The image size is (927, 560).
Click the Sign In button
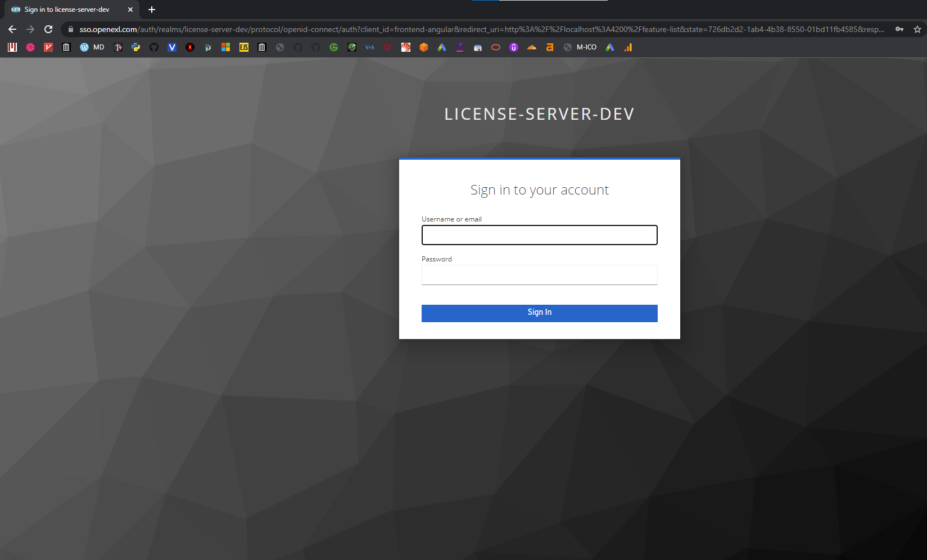(539, 313)
